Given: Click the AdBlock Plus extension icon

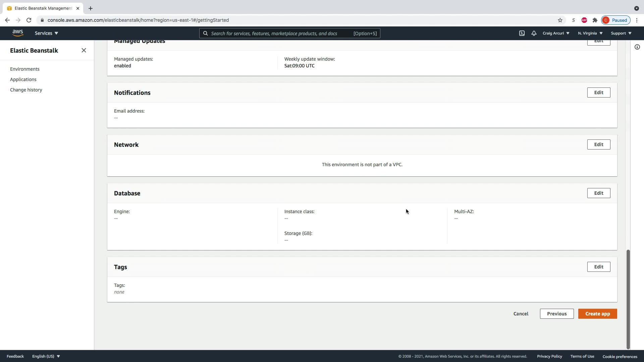Looking at the screenshot, I should pyautogui.click(x=584, y=20).
